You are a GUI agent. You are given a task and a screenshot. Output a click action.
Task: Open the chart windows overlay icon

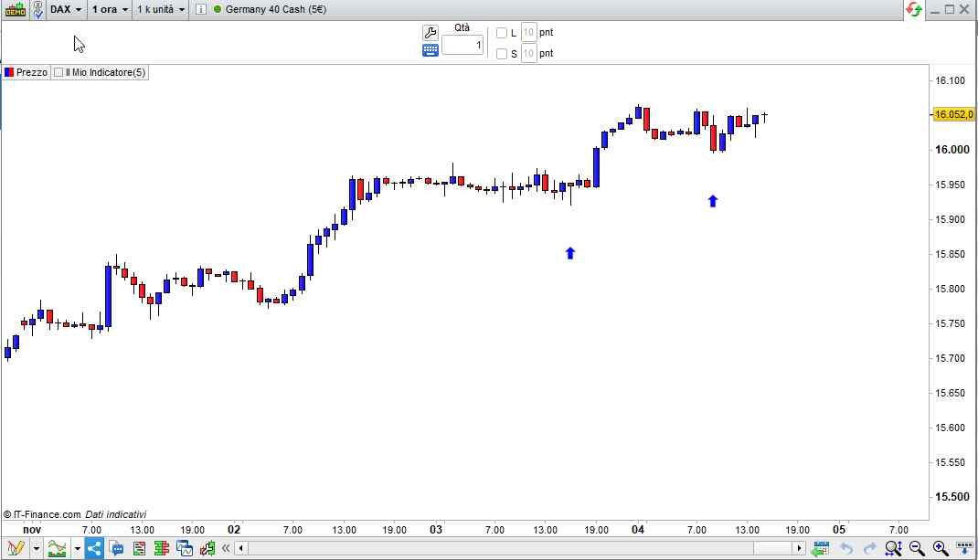185,549
